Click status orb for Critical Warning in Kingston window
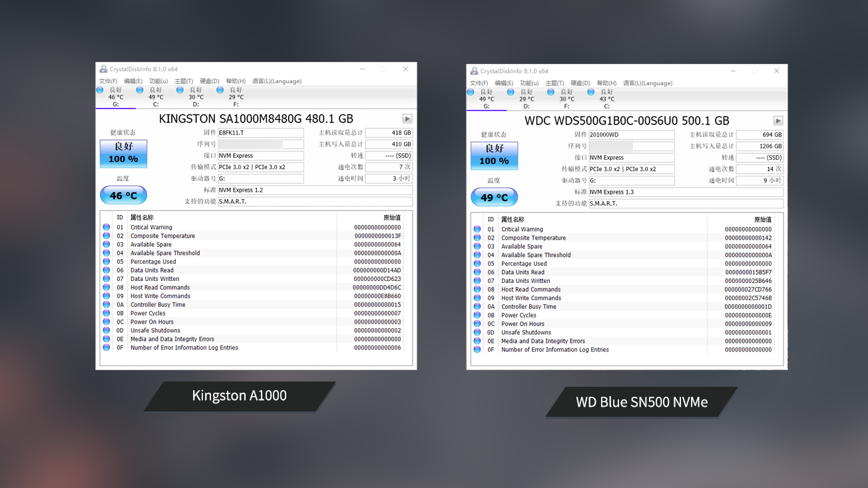 (107, 227)
